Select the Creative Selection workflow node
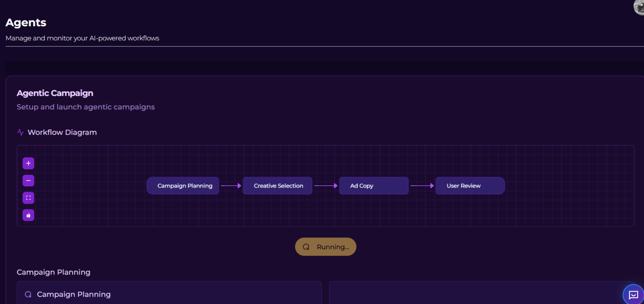 coord(278,186)
